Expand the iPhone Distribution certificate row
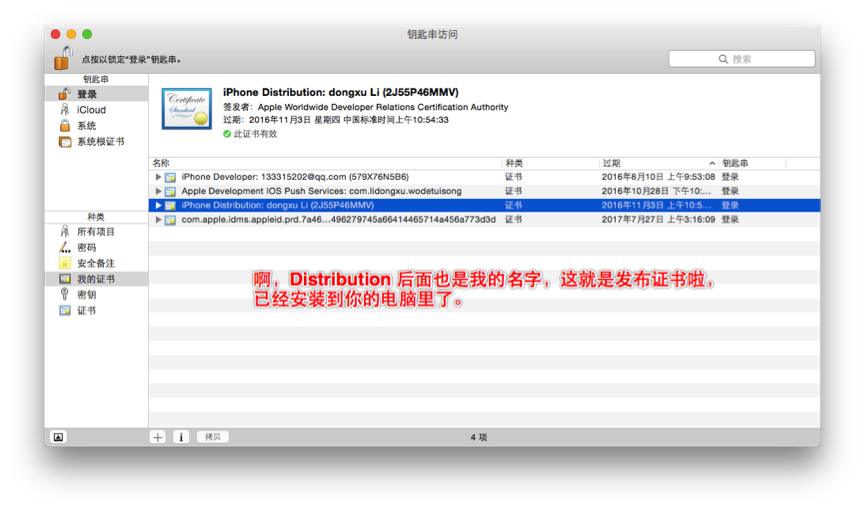The image size is (865, 511). [x=158, y=205]
